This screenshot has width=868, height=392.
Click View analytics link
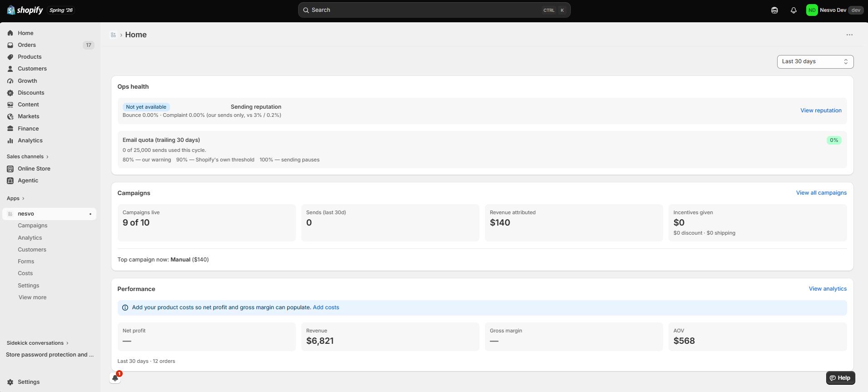pos(828,289)
